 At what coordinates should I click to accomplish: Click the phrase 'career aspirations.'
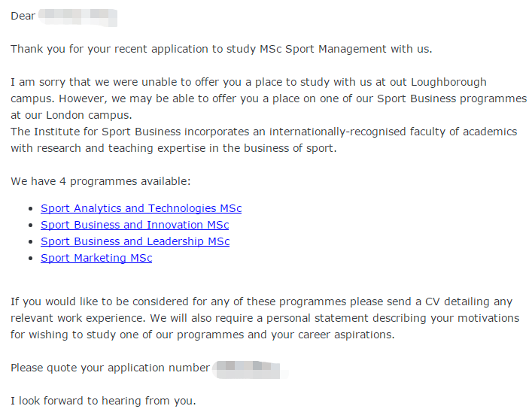coord(346,335)
